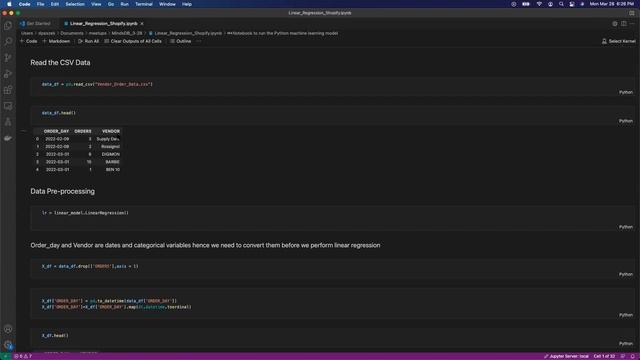This screenshot has height=360, width=640.
Task: Add a new Code cell
Action: tap(29, 41)
